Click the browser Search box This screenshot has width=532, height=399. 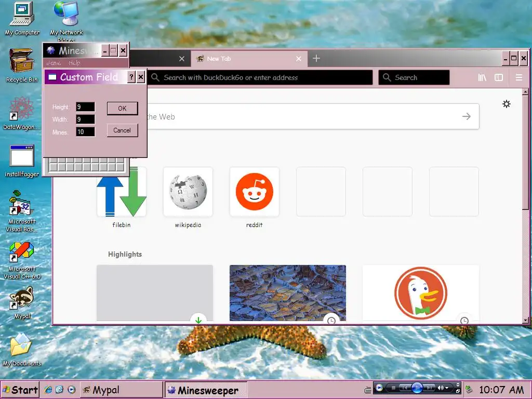pyautogui.click(x=414, y=77)
